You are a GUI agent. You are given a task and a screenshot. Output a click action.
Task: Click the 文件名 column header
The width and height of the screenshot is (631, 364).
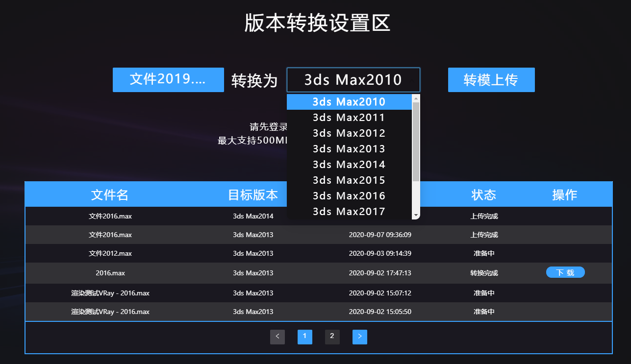point(110,195)
